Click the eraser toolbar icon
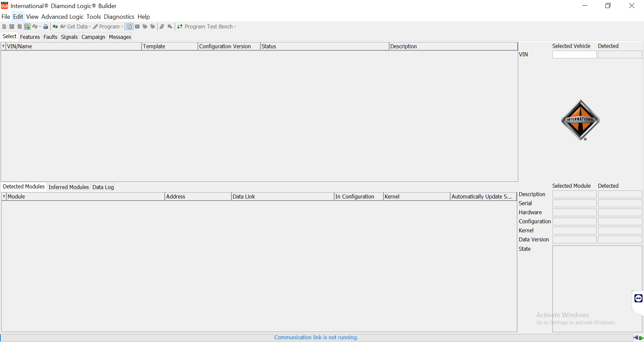 coord(162,26)
